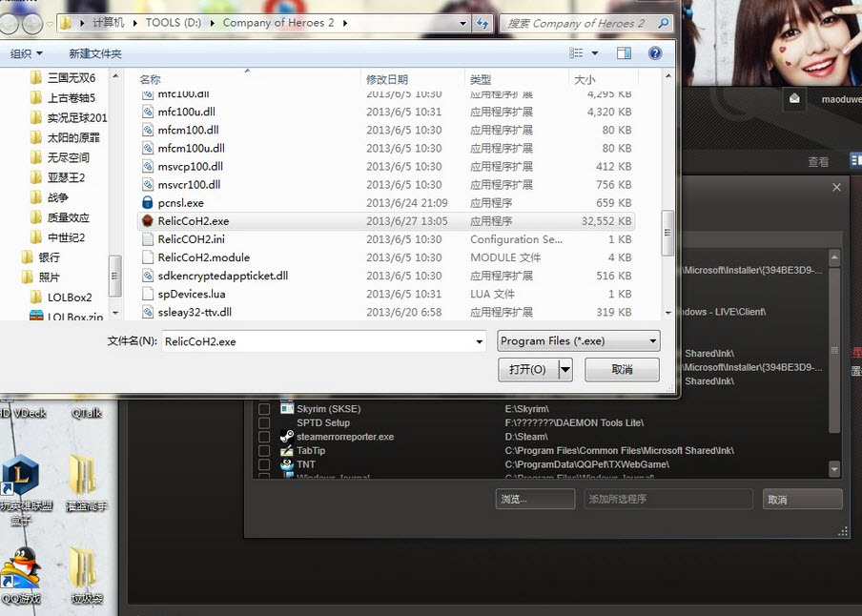Check the TNT checkbox

tap(264, 464)
